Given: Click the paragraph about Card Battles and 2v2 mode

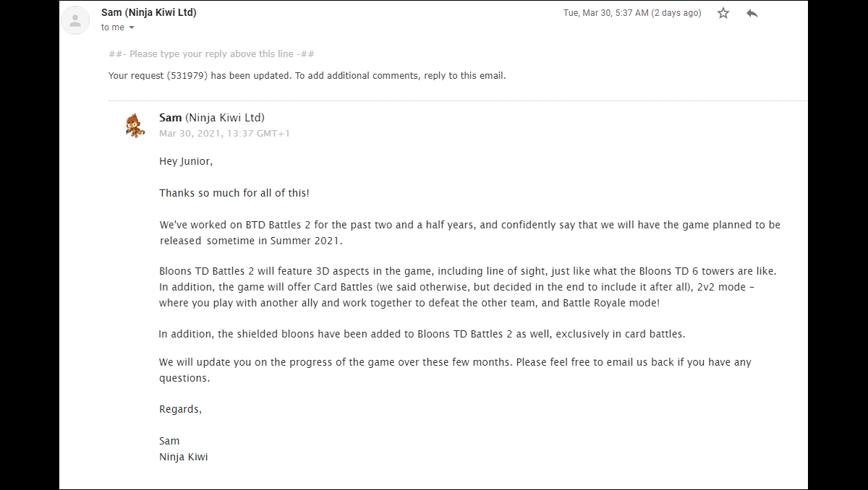Looking at the screenshot, I should coord(467,287).
